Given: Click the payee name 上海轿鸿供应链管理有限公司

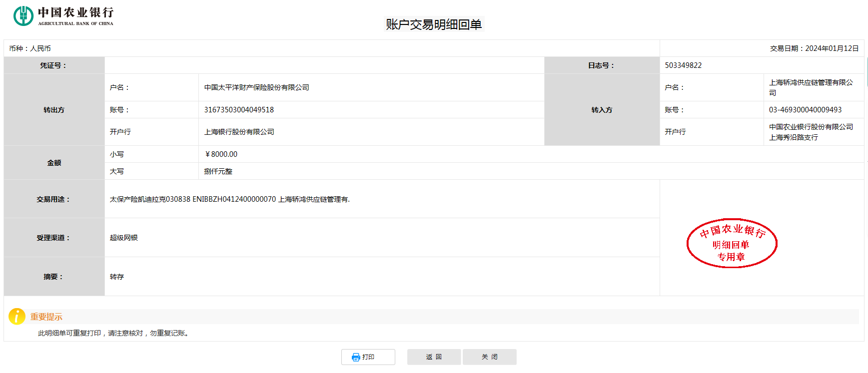Looking at the screenshot, I should pos(811,87).
